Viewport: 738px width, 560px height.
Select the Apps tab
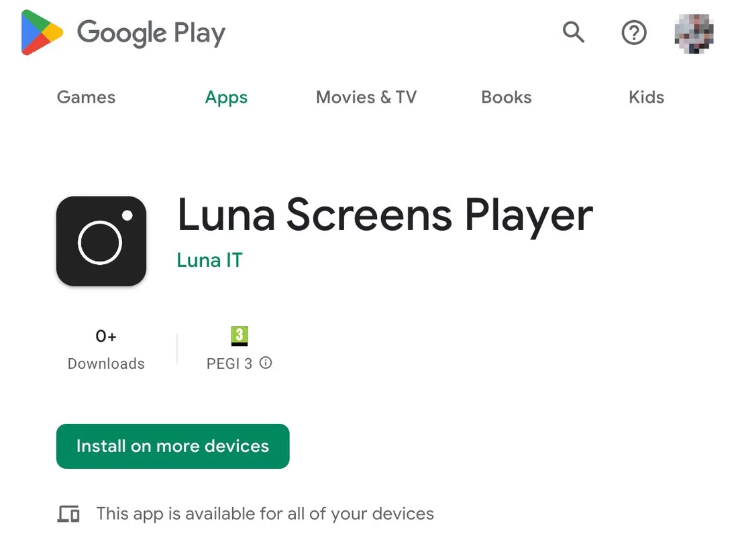(226, 97)
